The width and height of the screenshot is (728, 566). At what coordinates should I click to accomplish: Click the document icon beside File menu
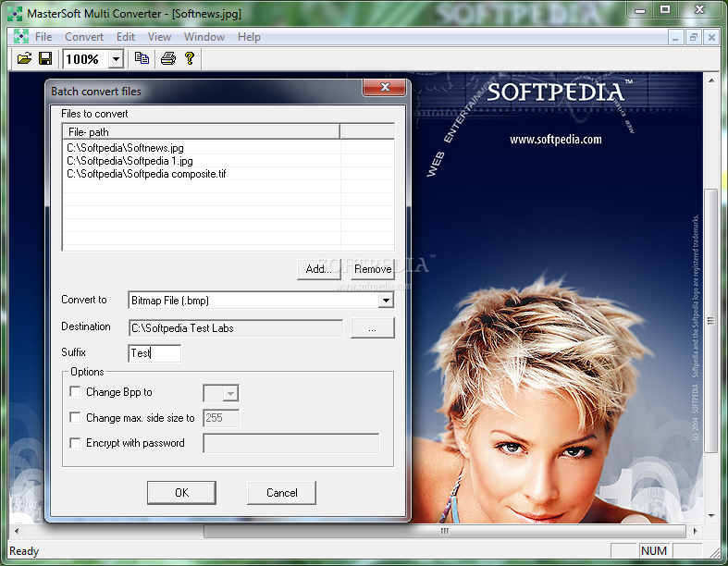[21, 36]
